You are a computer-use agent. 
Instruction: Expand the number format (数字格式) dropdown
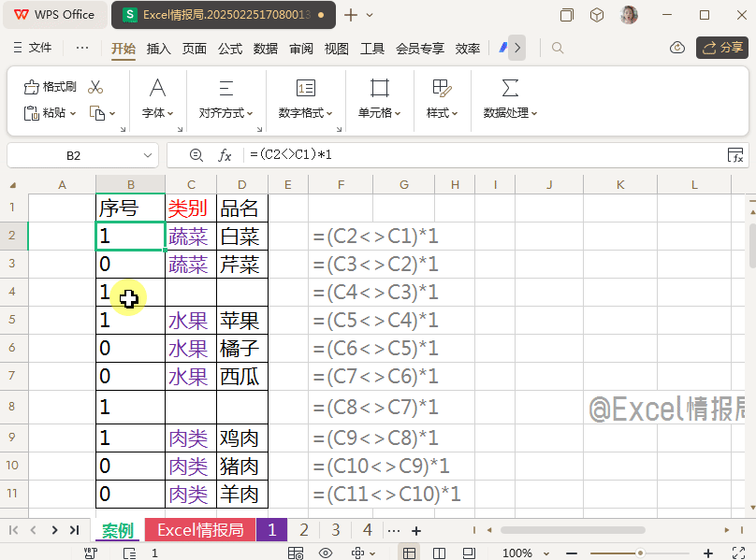point(305,113)
